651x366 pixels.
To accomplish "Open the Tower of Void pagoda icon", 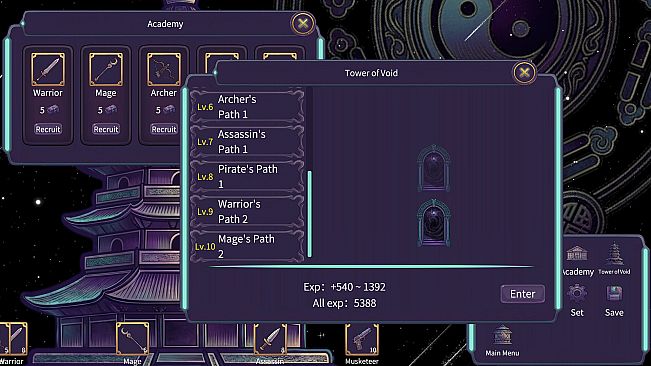I will coord(614,254).
